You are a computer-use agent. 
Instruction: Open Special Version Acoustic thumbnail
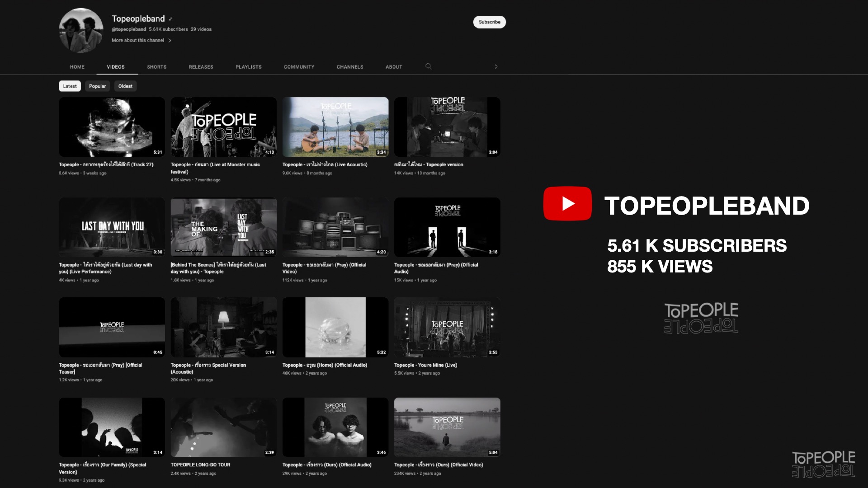pyautogui.click(x=223, y=327)
